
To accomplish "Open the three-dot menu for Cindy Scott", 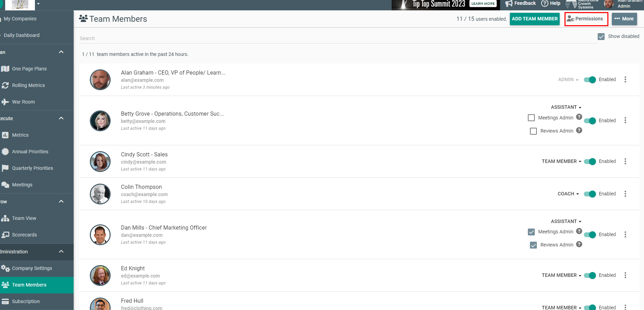I will (x=625, y=161).
